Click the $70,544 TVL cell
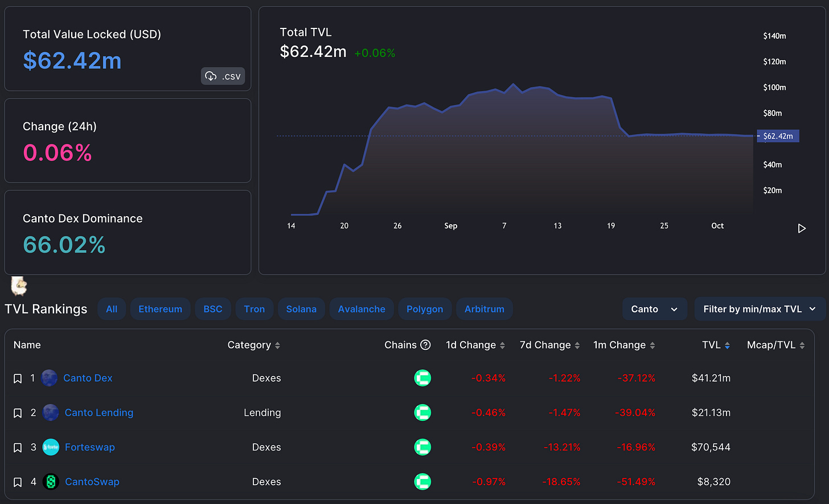 pos(711,447)
